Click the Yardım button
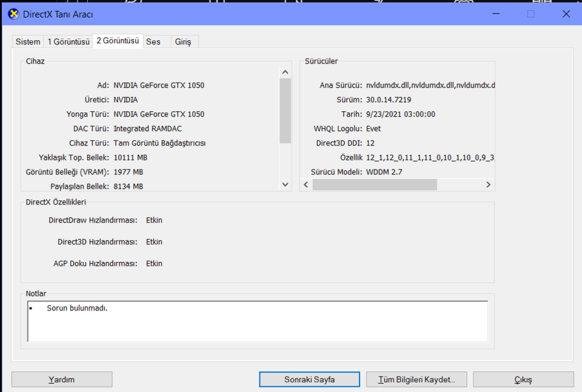 pyautogui.click(x=61, y=379)
